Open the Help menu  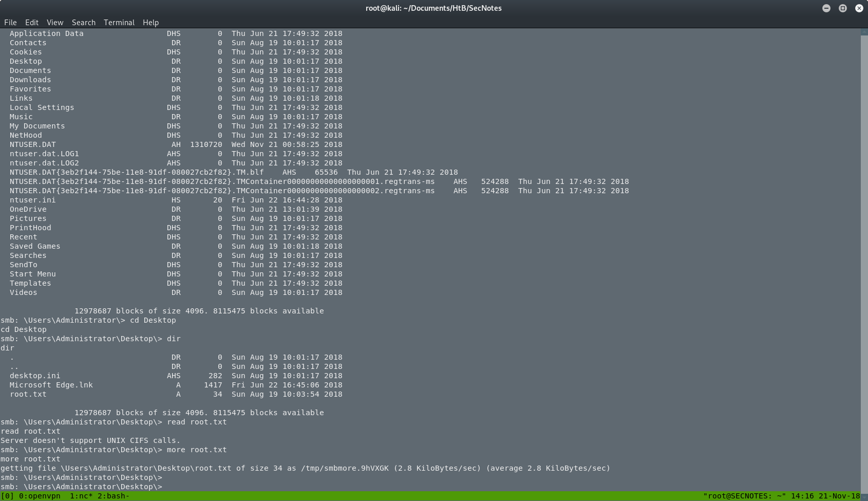[x=150, y=22]
